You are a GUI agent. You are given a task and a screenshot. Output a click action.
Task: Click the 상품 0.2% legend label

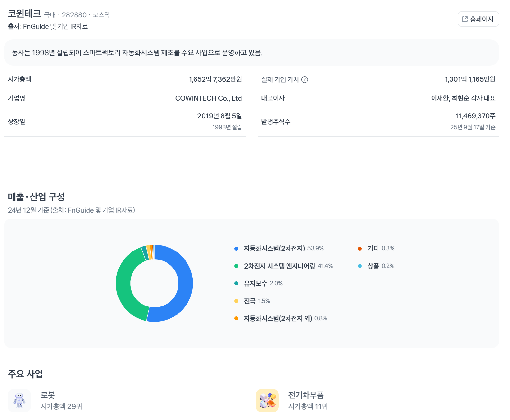pyautogui.click(x=381, y=266)
